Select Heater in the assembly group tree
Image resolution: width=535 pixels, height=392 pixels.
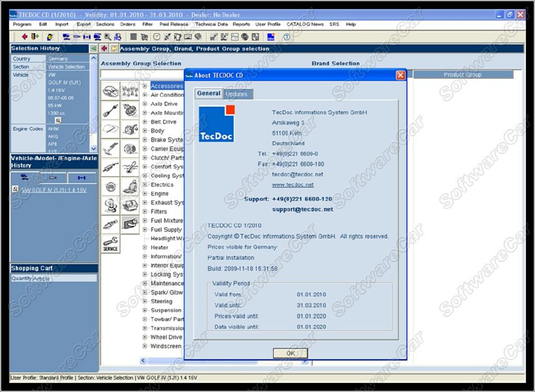[159, 247]
